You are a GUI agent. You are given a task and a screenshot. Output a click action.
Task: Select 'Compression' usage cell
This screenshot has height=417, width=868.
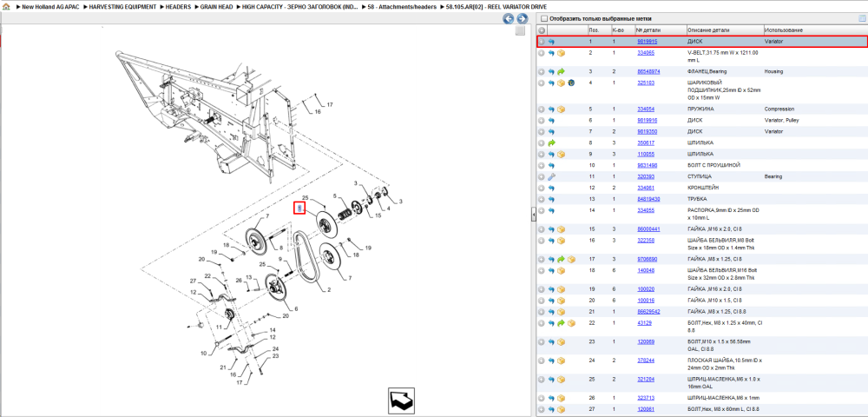coord(779,109)
